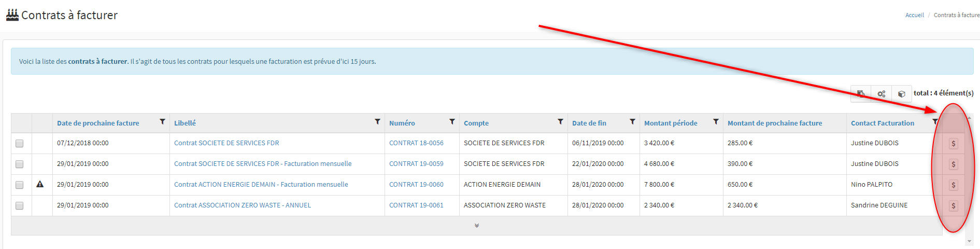Viewport: 980px width, 249px height.
Task: Open Contrat SOCIETE DE SERVICES FDR link
Action: coord(226,143)
